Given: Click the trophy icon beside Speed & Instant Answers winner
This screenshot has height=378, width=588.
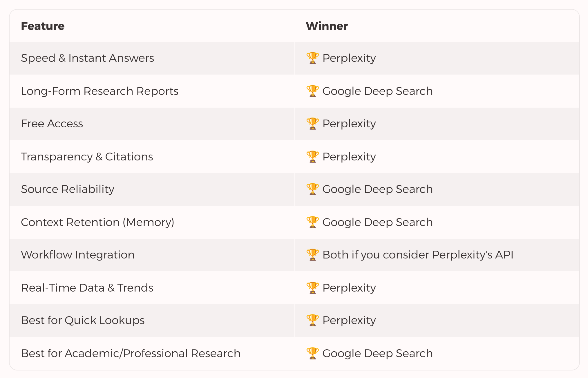Looking at the screenshot, I should (312, 58).
